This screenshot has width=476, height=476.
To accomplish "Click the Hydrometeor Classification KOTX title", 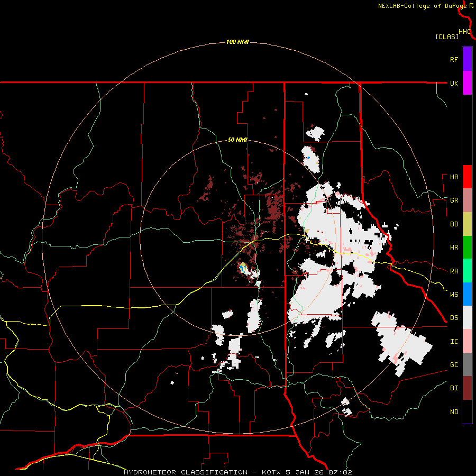I will [238, 472].
